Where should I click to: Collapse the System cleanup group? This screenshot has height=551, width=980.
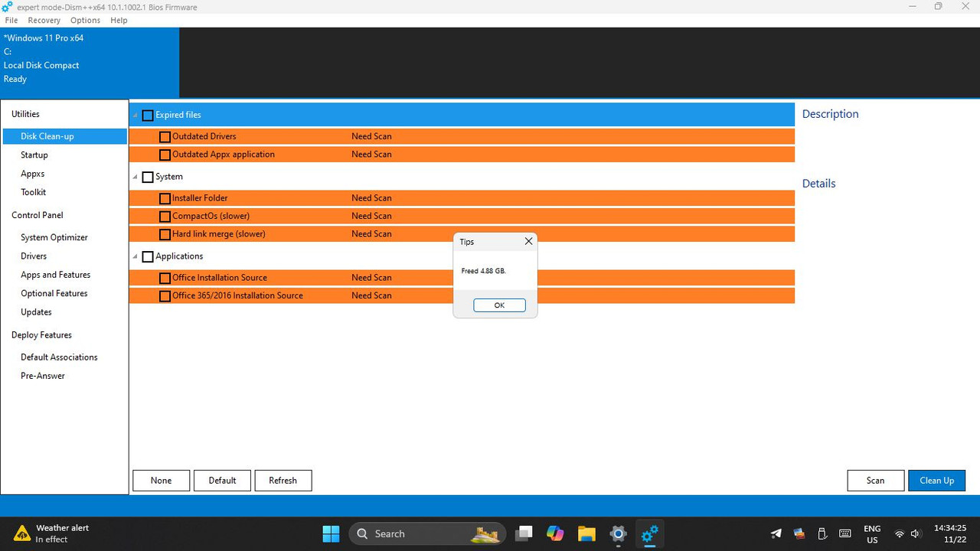click(135, 177)
